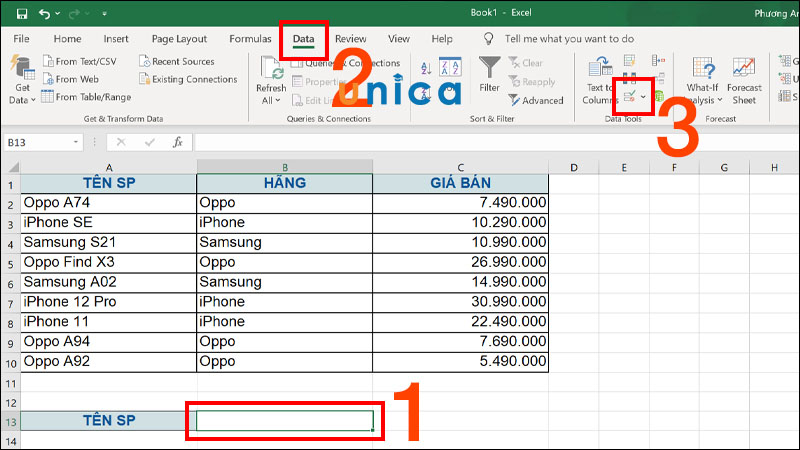Click cell Oppo A74

[109, 203]
